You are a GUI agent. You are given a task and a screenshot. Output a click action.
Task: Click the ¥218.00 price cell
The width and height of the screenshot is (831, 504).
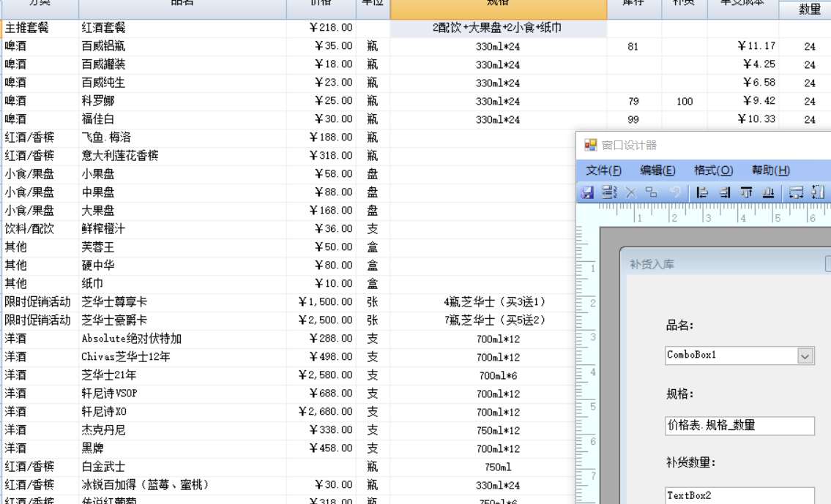point(321,28)
